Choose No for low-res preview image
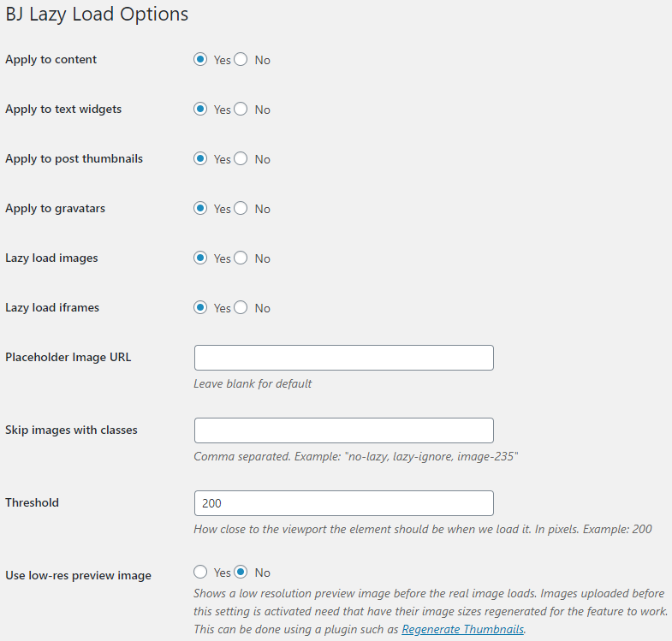Image resolution: width=672 pixels, height=641 pixels. 241,572
